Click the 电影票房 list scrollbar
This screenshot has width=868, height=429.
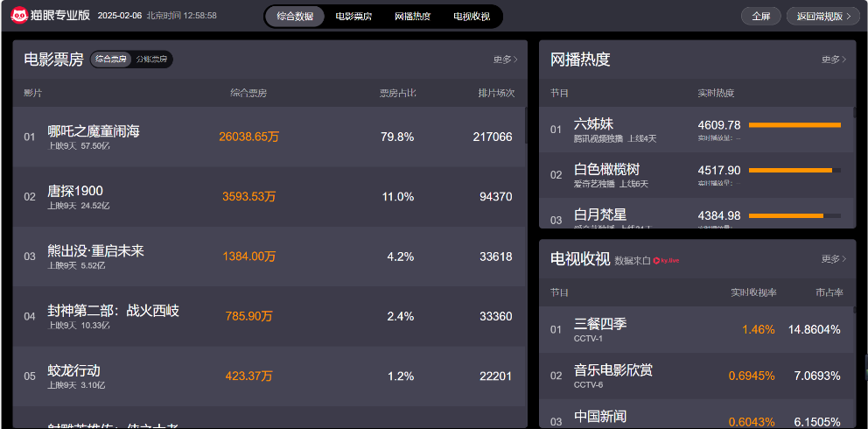526,126
